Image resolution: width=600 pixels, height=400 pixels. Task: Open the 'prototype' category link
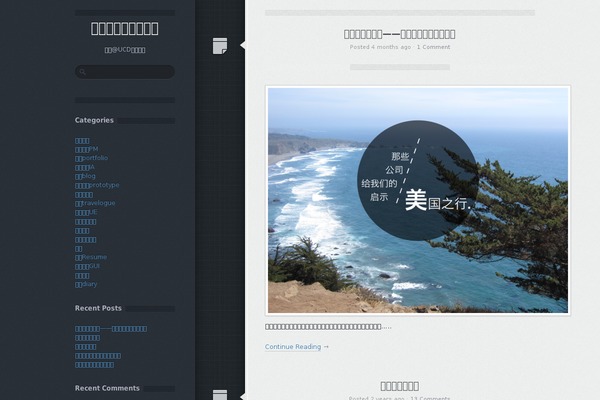[97, 185]
